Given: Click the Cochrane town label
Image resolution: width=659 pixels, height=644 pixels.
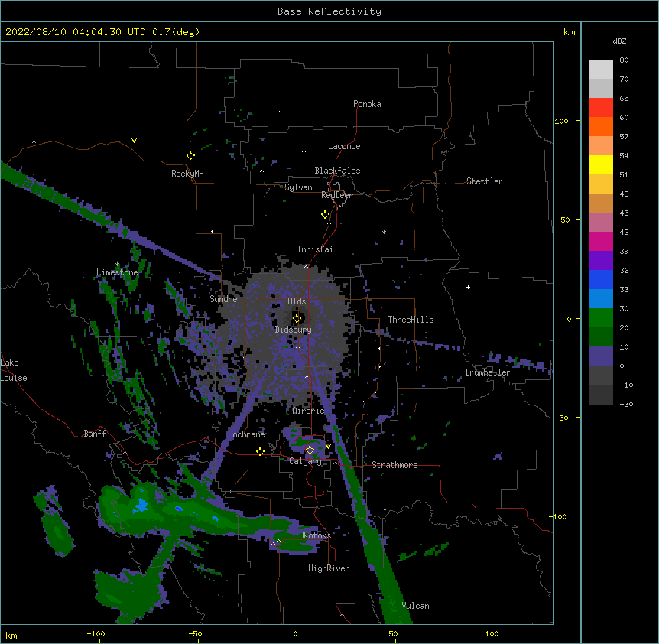Looking at the screenshot, I should click(x=246, y=434).
